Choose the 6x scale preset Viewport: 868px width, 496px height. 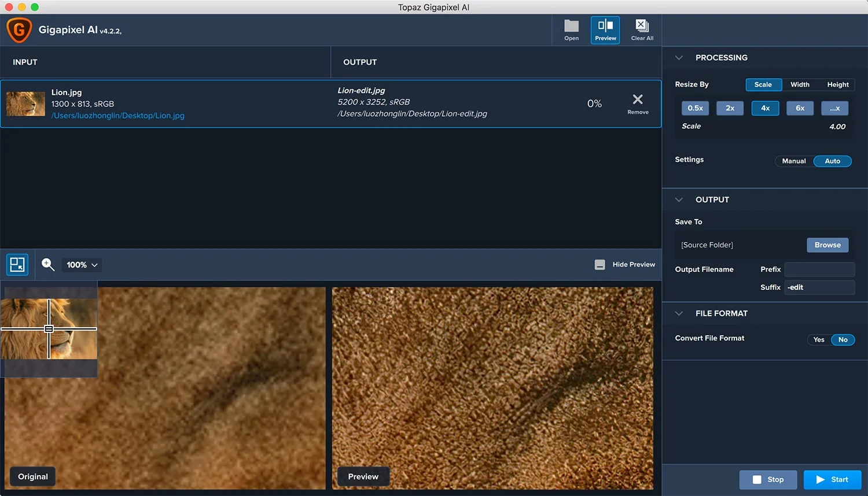[x=800, y=108]
